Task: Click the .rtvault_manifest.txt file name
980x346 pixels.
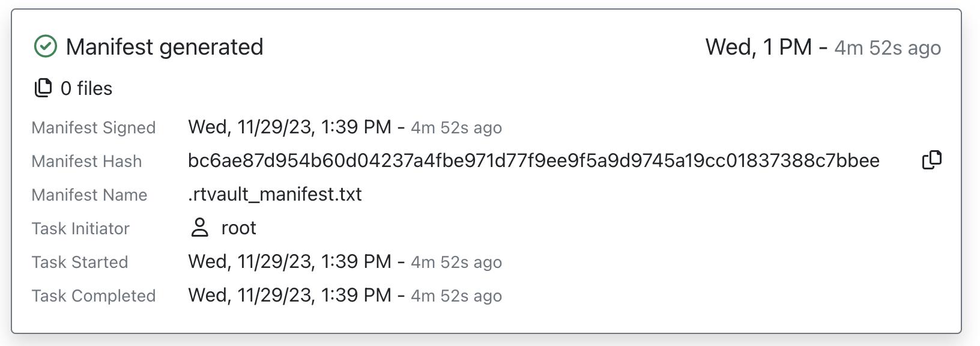Action: [x=274, y=194]
